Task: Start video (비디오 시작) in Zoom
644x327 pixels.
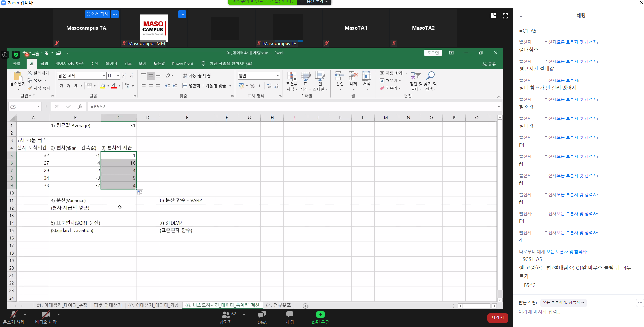Action: 46,317
